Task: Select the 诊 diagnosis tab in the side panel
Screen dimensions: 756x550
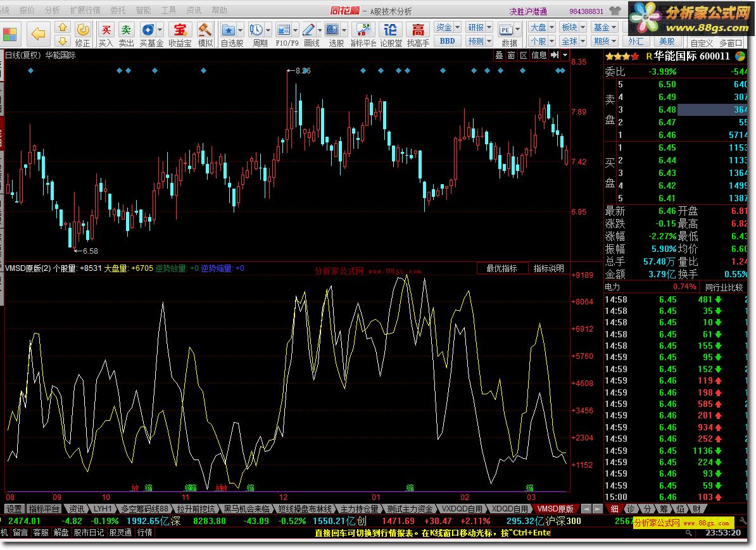Action: pos(631,509)
